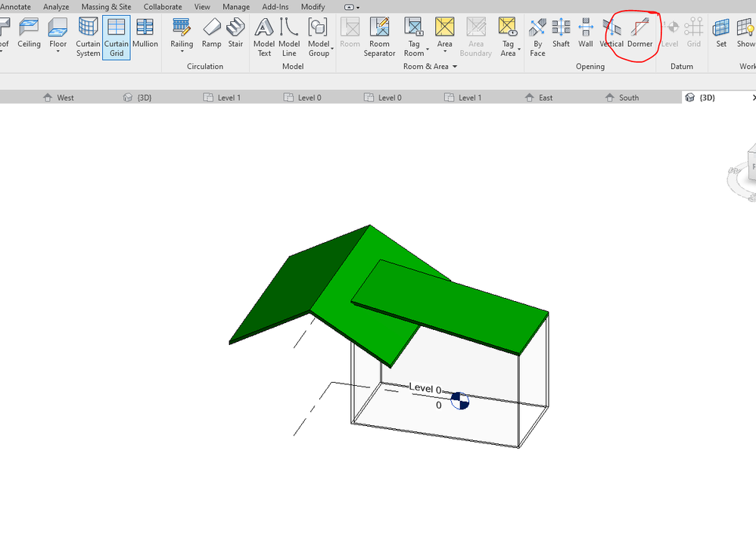Viewport: 756px width, 547px height.
Task: Switch to the East elevation view tab
Action: tap(539, 98)
